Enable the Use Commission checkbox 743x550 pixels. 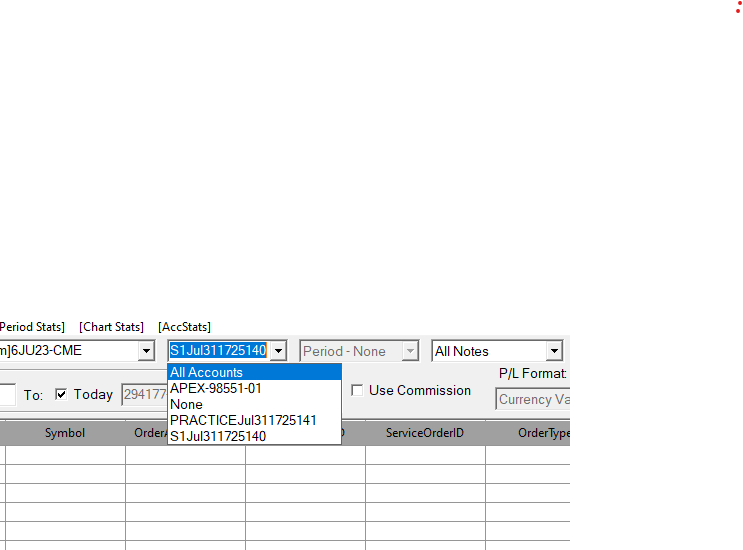click(357, 390)
